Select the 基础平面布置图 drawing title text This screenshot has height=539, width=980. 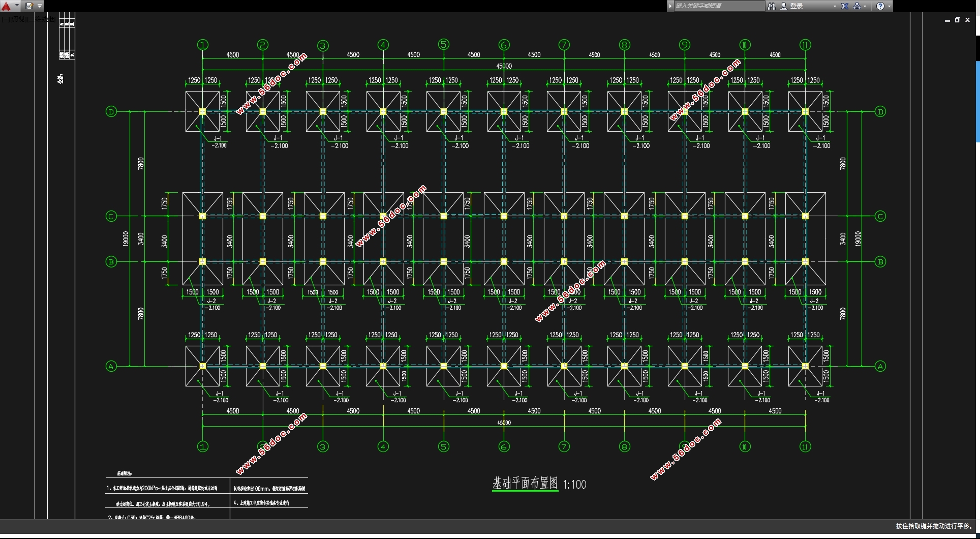525,483
